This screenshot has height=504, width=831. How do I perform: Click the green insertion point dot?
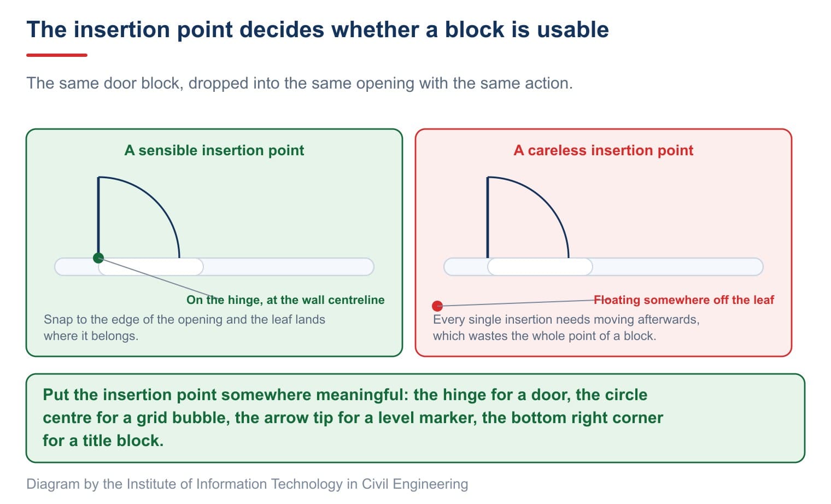(x=98, y=258)
